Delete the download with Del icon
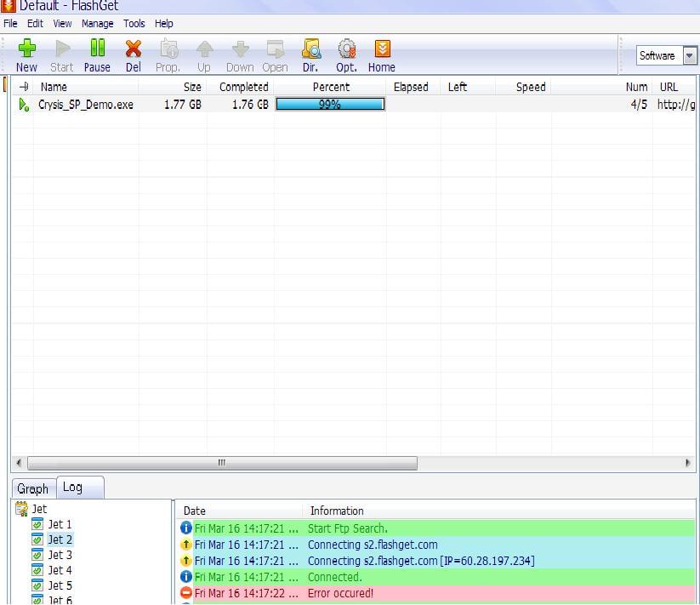 click(x=133, y=49)
